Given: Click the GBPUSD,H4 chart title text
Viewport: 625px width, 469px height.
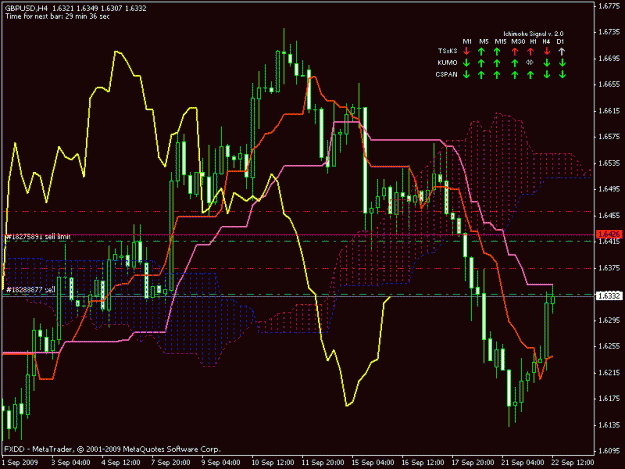Looking at the screenshot, I should coord(76,8).
